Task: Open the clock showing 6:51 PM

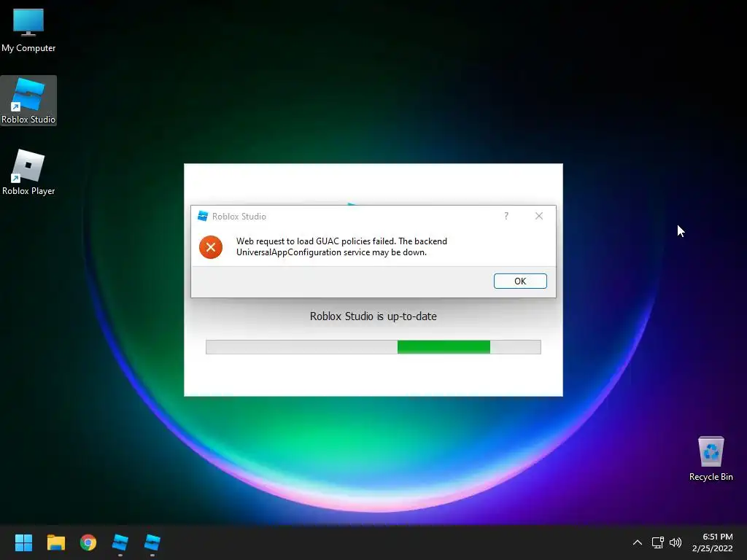Action: pos(712,542)
